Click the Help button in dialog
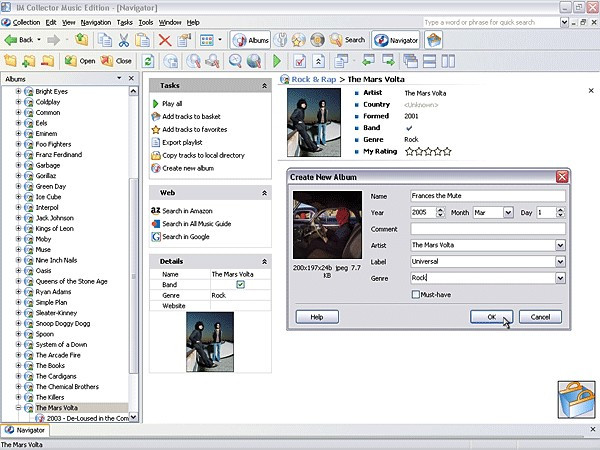 click(317, 317)
